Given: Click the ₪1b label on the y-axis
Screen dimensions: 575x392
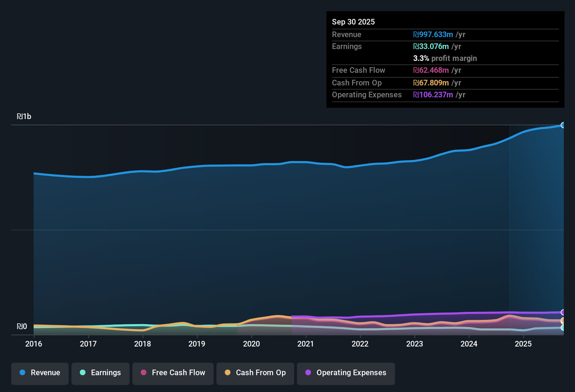Looking at the screenshot, I should coord(25,116).
